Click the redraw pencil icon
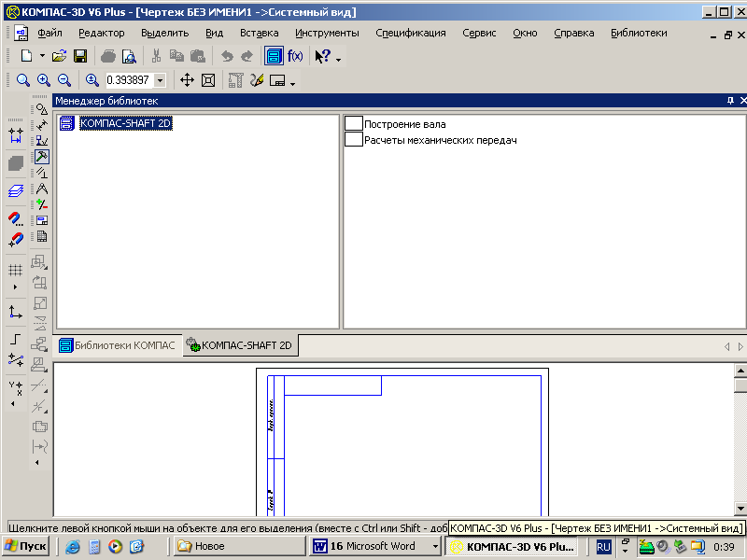747x560 pixels. tap(257, 80)
